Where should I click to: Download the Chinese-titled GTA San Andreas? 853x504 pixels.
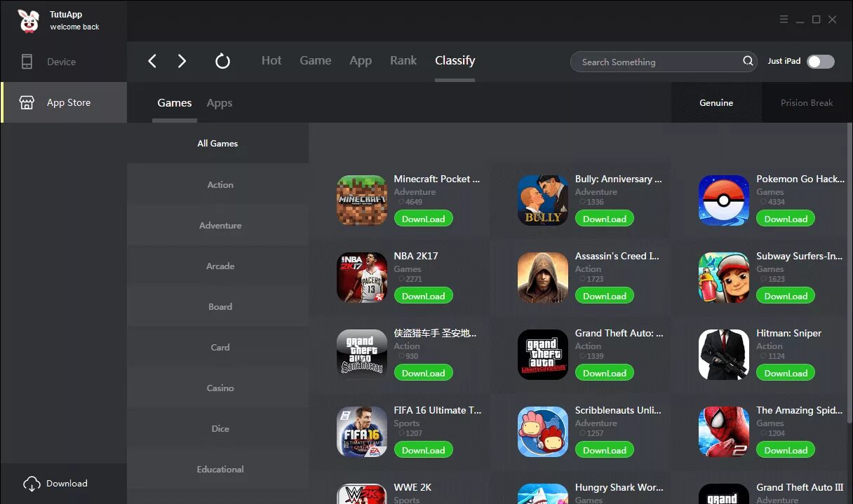click(424, 373)
